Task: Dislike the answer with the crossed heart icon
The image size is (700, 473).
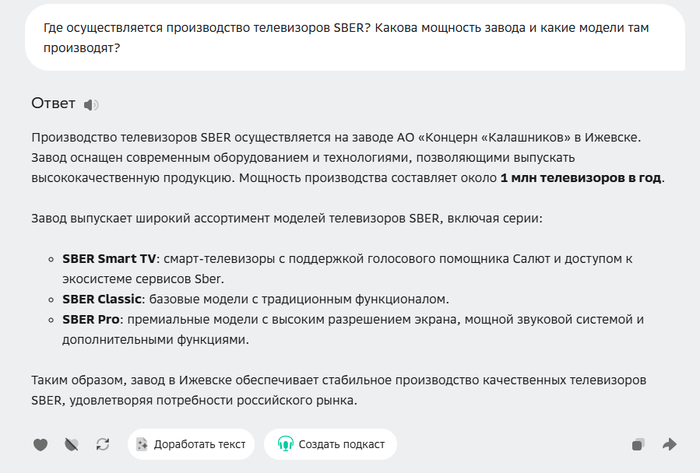Action: pos(71,445)
